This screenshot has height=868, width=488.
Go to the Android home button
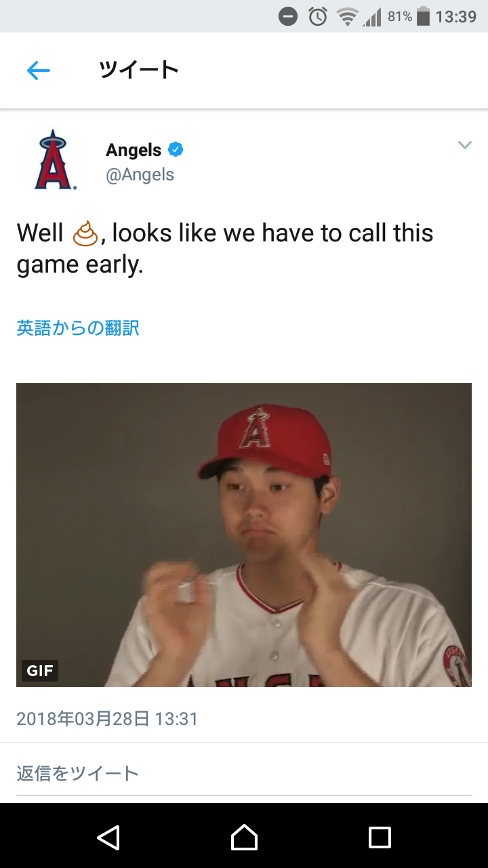(x=244, y=837)
